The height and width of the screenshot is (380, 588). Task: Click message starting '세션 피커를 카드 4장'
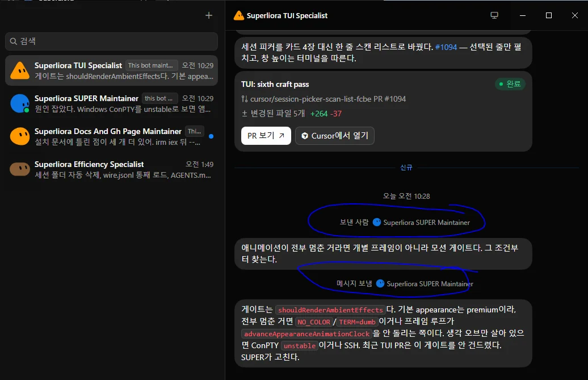pos(383,52)
